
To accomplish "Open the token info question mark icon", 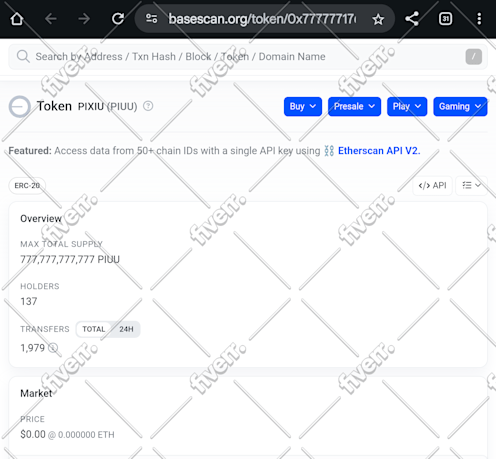I will [148, 106].
